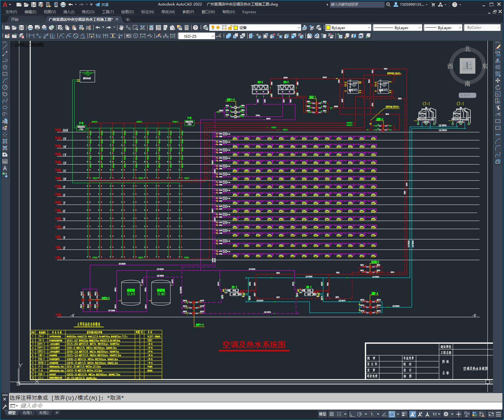Open the 格式(O) menu

[x=88, y=12]
